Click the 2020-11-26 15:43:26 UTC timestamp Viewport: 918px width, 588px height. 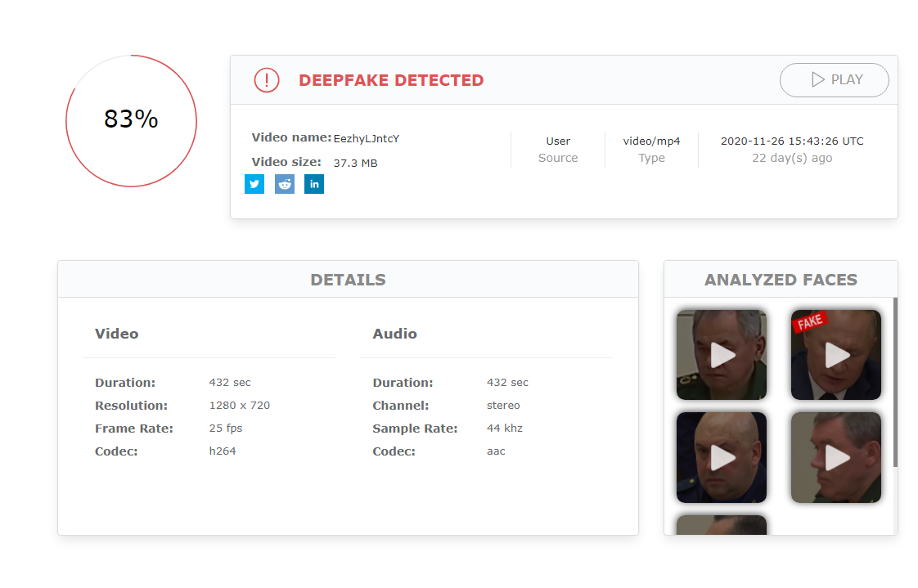792,141
